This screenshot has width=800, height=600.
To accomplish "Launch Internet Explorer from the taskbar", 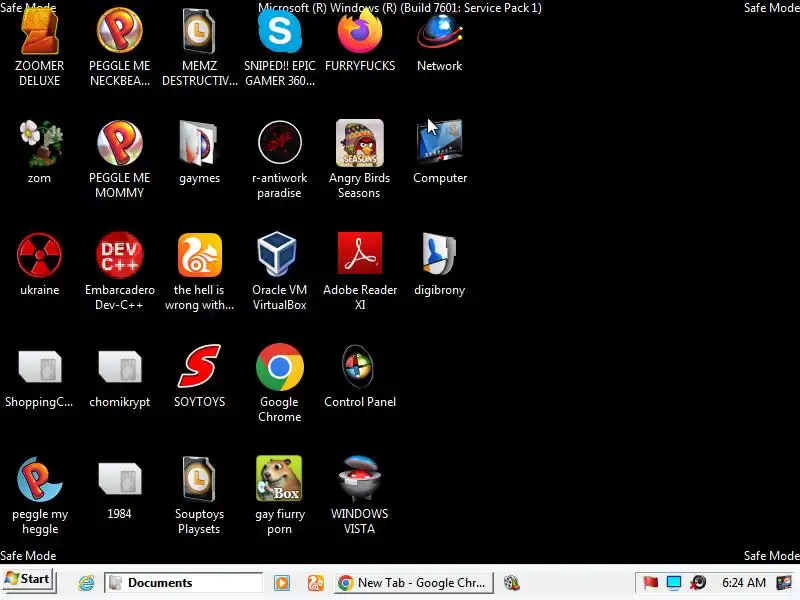I will (x=86, y=583).
